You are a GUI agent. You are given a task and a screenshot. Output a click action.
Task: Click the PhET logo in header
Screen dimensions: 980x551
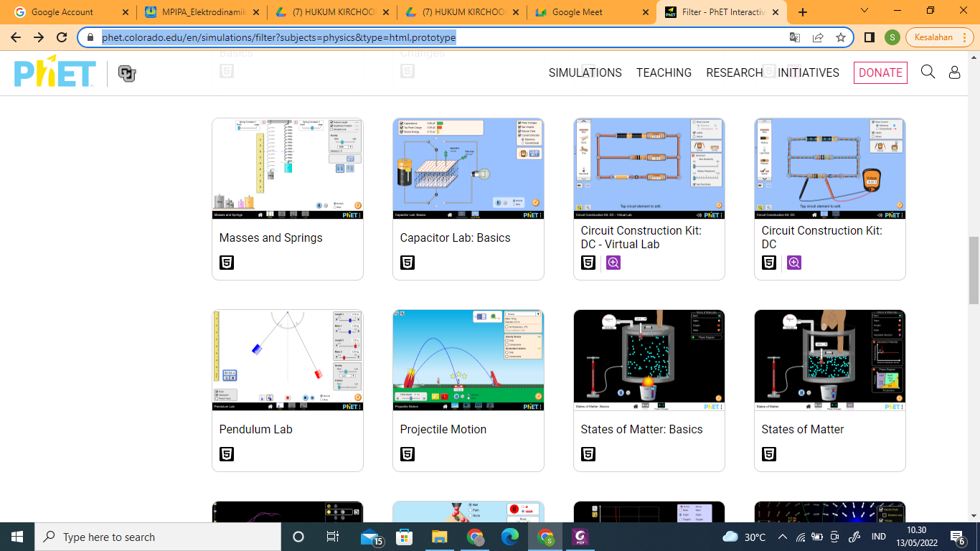[x=55, y=72]
